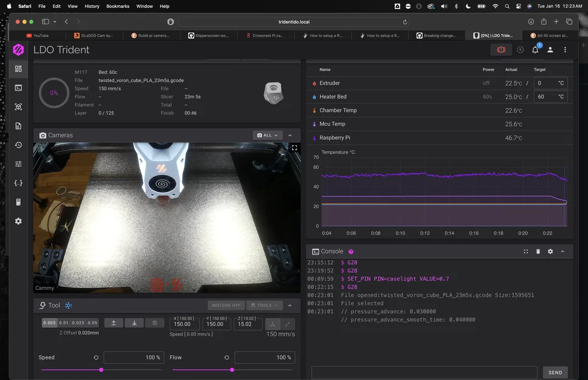This screenshot has height=380, width=588.
Task: Raise Z offset with the up arrow
Action: [114, 323]
